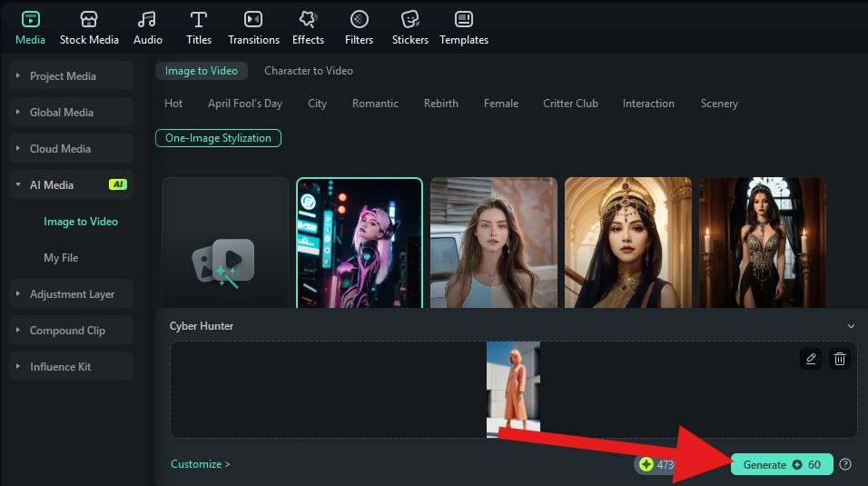Viewport: 868px width, 486px height.
Task: Open the Customize link
Action: point(200,464)
